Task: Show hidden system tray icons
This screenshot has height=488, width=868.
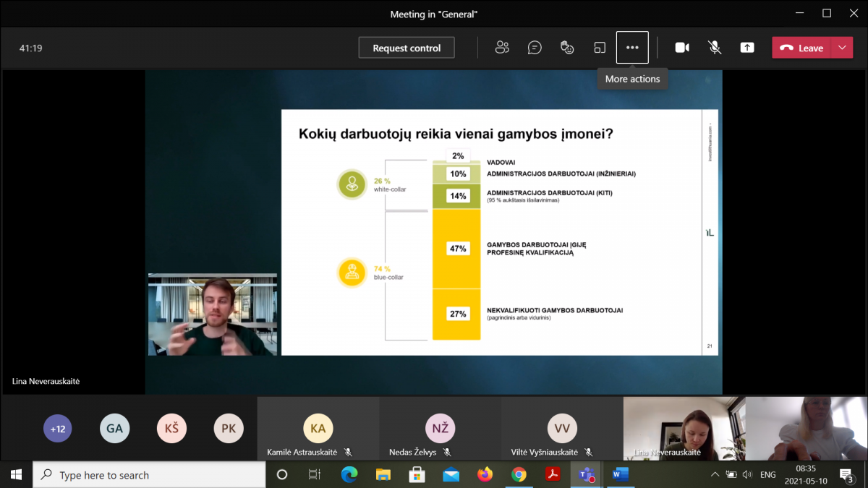Action: click(x=715, y=475)
